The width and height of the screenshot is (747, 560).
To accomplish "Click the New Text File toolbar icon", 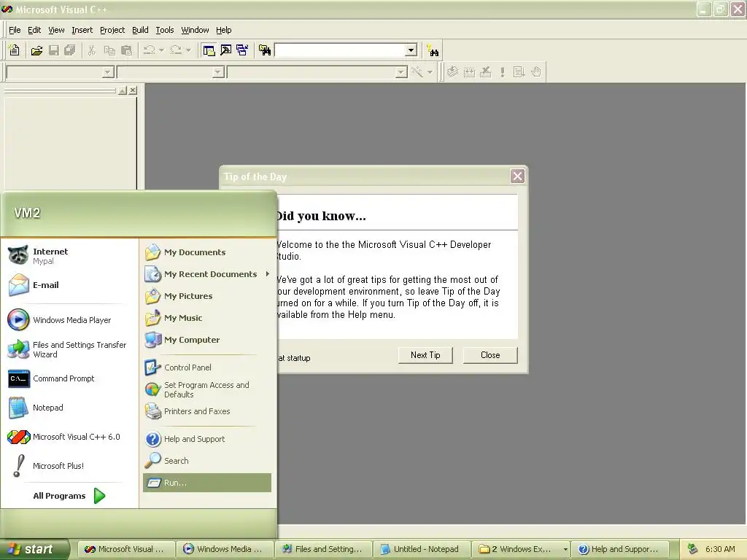I will [15, 50].
